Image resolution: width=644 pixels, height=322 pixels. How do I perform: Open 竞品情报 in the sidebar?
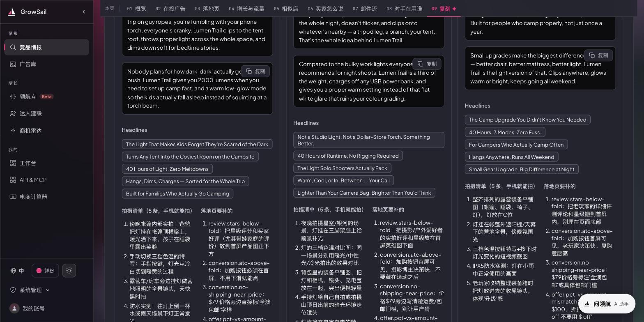click(x=46, y=47)
